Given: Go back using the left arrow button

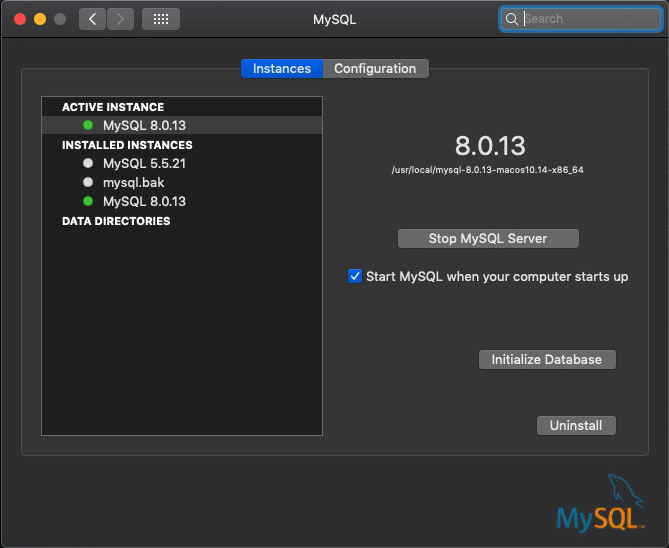Looking at the screenshot, I should (92, 19).
